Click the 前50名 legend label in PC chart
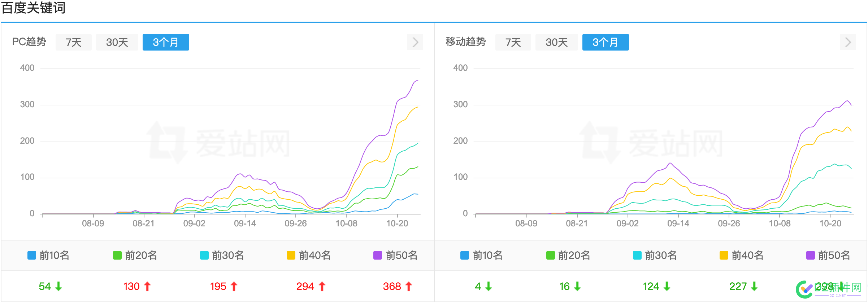This screenshot has height=304, width=868. point(402,255)
